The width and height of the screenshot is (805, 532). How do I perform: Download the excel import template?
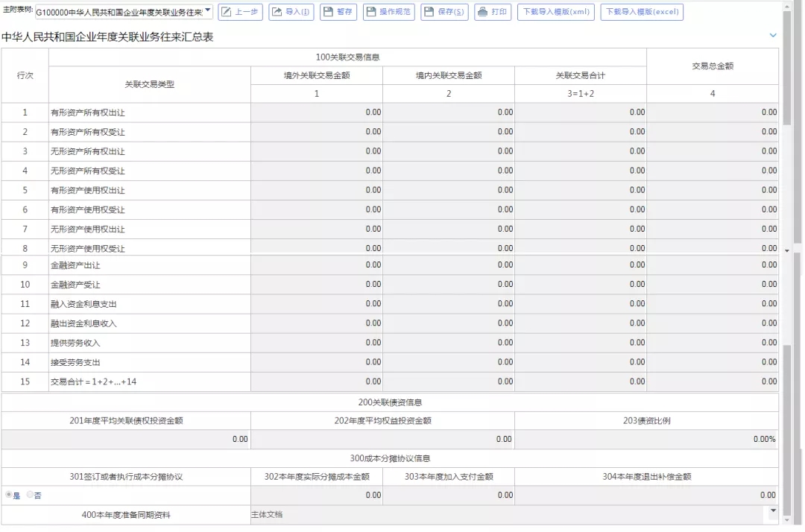pyautogui.click(x=641, y=12)
